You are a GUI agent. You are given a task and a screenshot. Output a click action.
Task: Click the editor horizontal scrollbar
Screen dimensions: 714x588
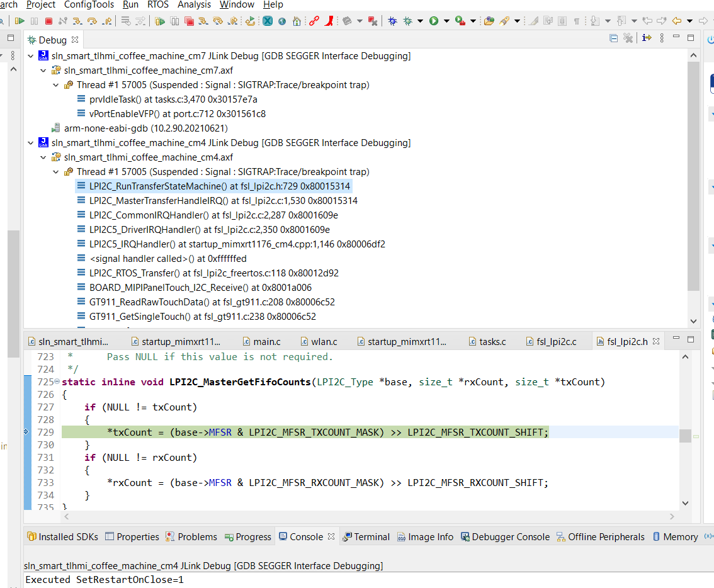(x=365, y=516)
